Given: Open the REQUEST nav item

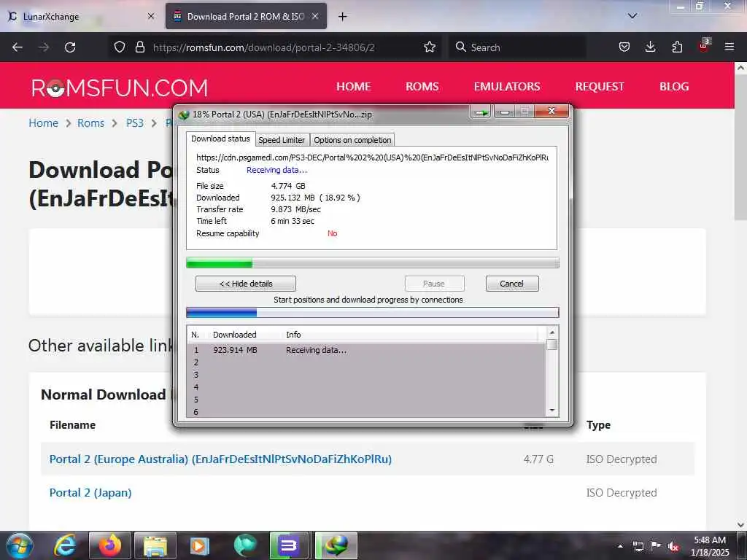Looking at the screenshot, I should [x=600, y=87].
